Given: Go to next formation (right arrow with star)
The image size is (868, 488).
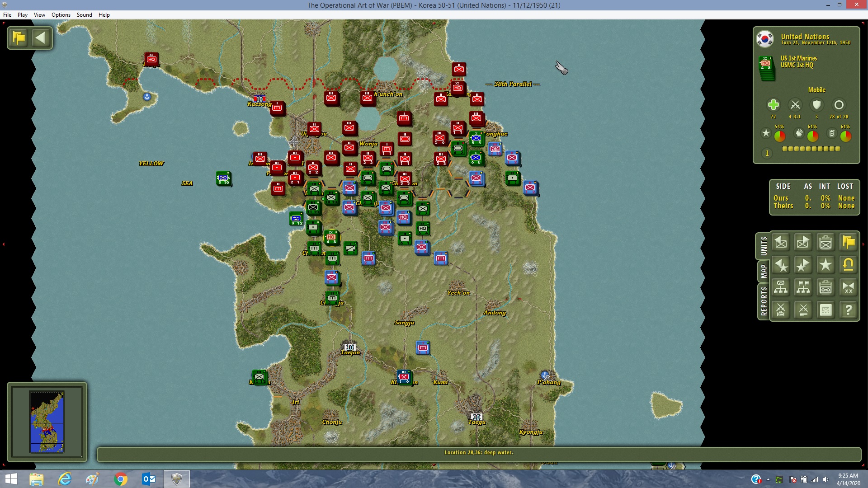Looking at the screenshot, I should coord(803,265).
